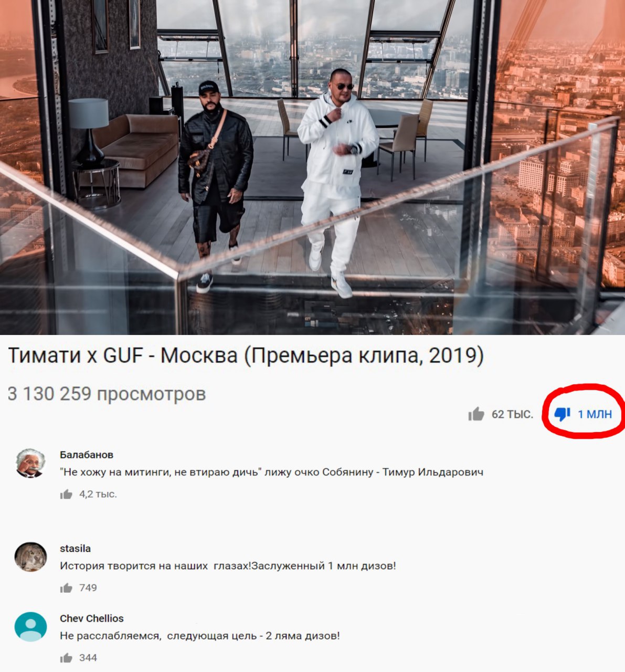Click the video player frame to pause

tap(312, 167)
